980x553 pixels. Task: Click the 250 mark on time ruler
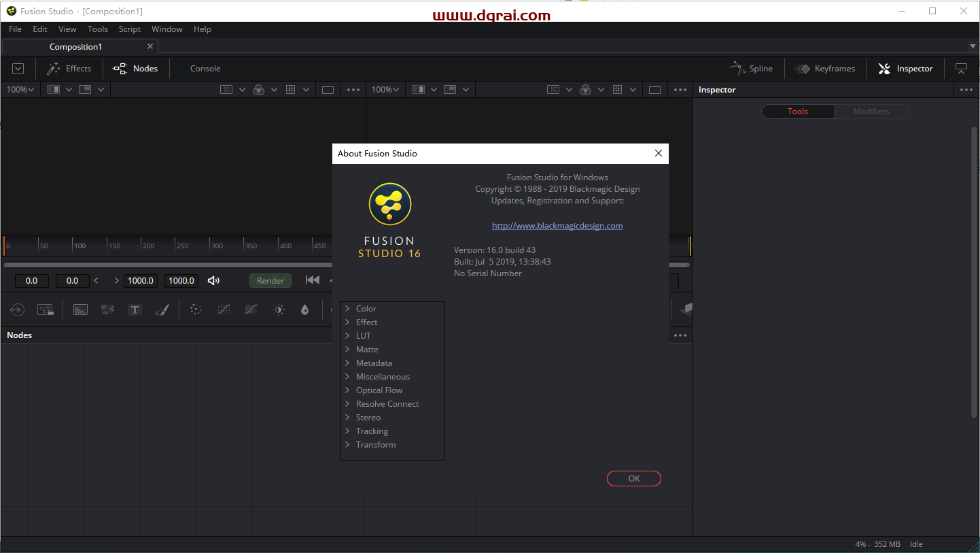coord(181,246)
